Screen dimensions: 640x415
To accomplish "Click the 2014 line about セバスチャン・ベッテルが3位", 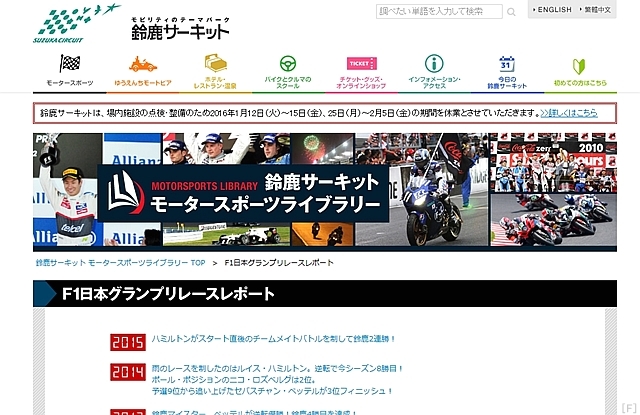I will (272, 391).
